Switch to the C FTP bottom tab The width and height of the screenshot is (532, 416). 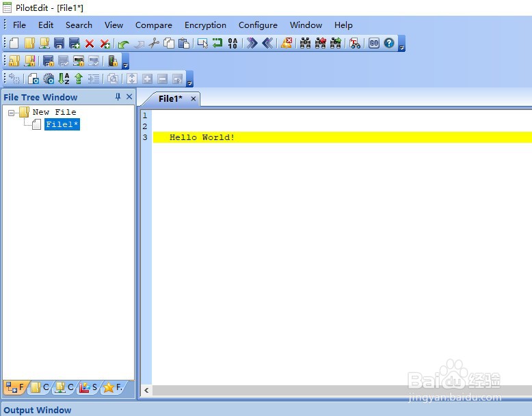64,387
